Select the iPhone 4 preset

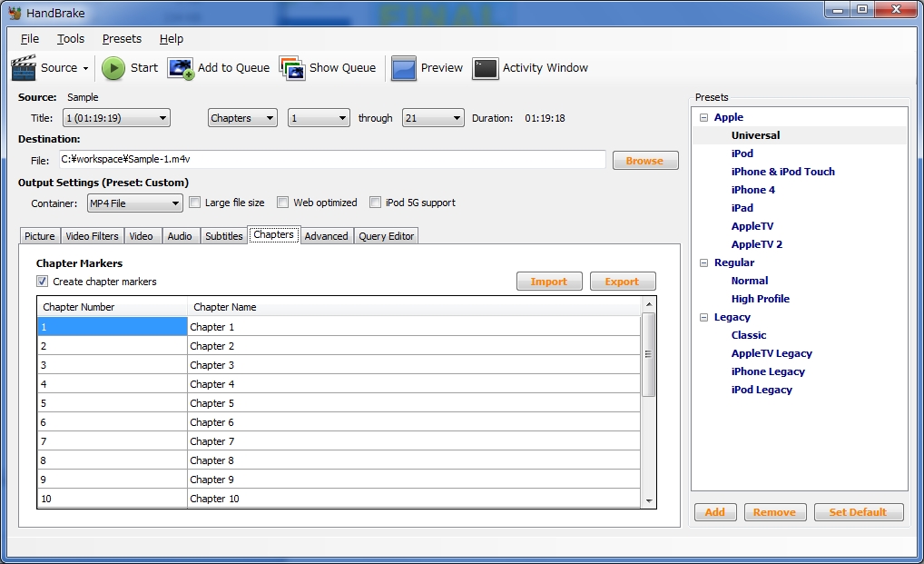[752, 190]
